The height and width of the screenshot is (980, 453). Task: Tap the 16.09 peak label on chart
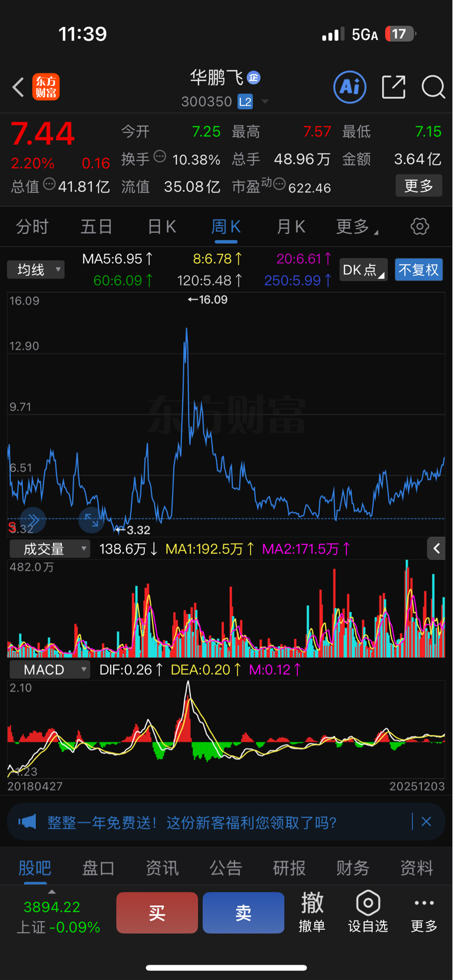(x=207, y=300)
